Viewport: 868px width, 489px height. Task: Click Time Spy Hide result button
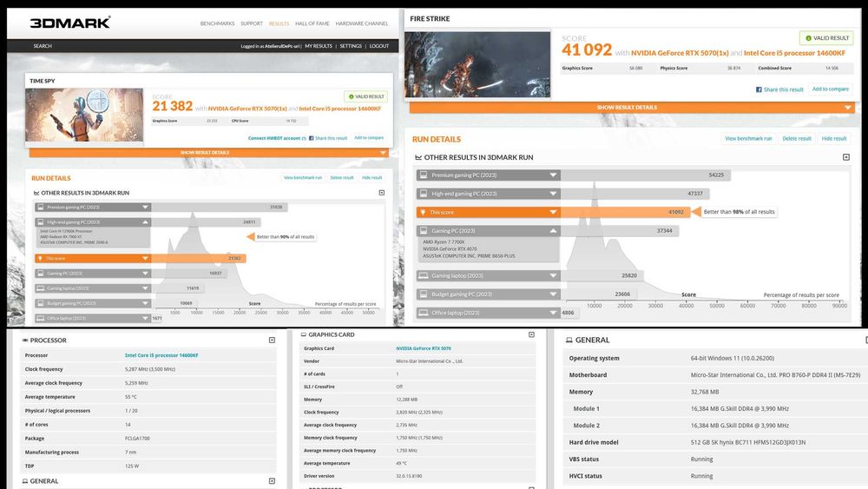pos(372,178)
